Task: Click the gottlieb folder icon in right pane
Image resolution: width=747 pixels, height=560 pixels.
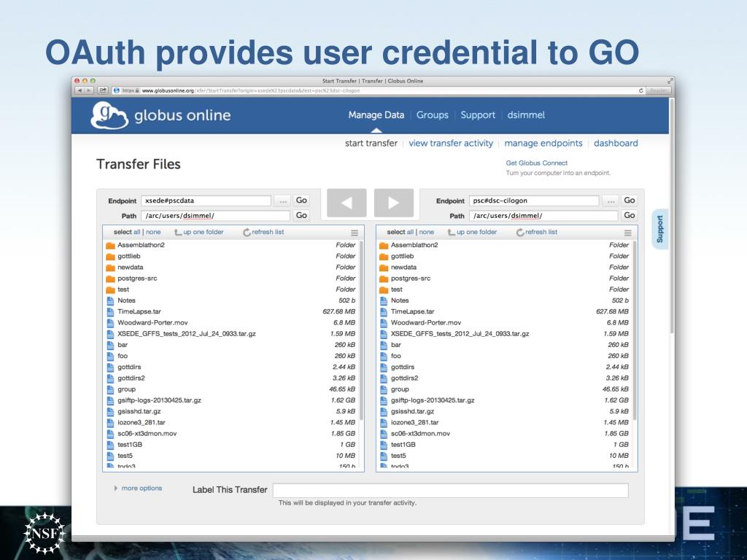Action: tap(384, 256)
